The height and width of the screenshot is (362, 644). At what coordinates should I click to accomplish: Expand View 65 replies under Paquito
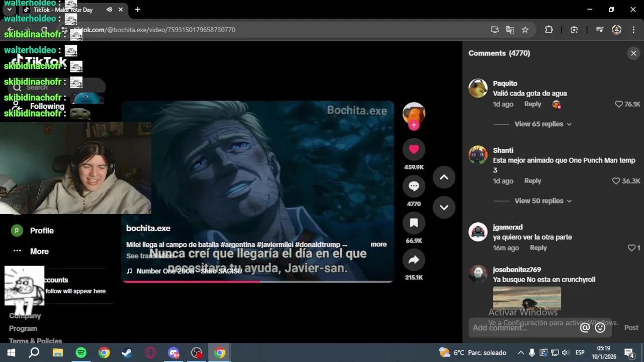click(543, 124)
